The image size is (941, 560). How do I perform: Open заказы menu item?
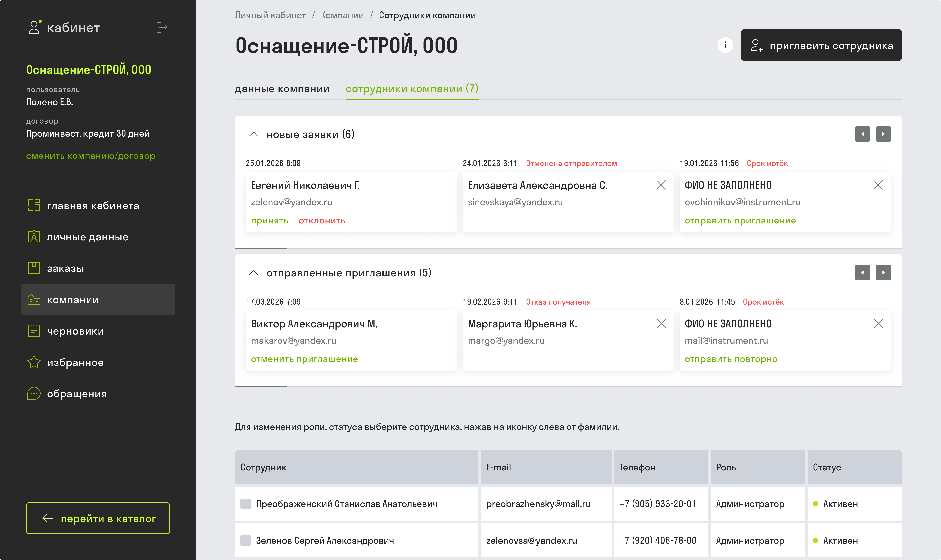click(x=98, y=268)
